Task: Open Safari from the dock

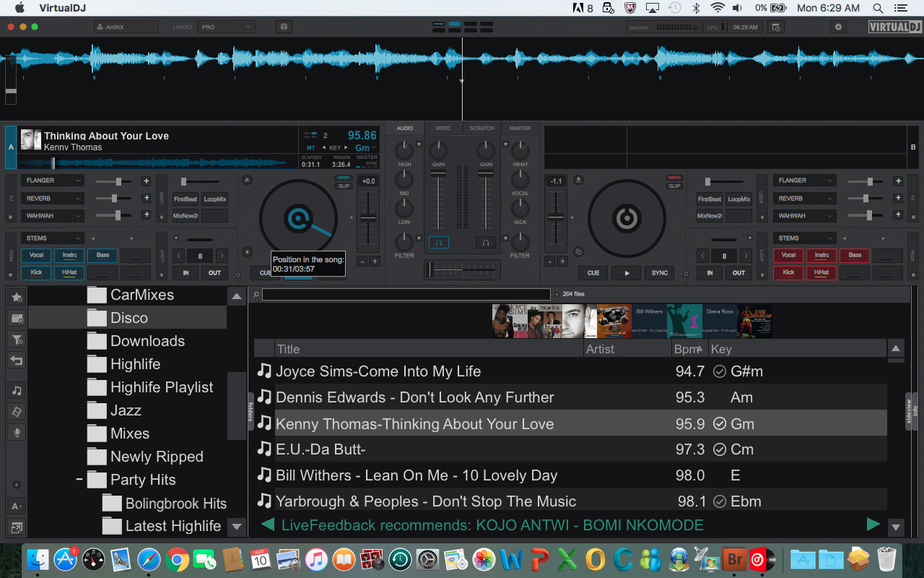Action: click(x=149, y=559)
